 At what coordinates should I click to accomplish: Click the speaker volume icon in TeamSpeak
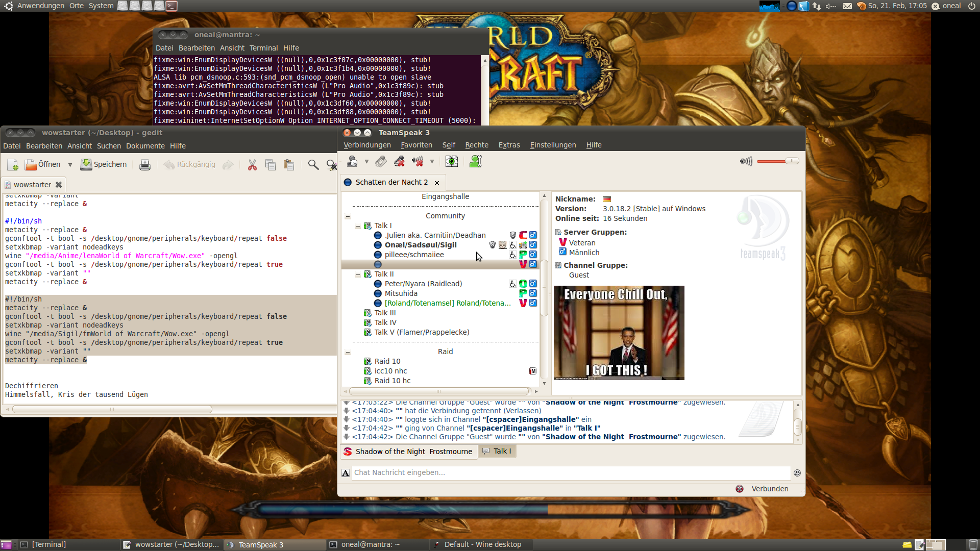click(x=746, y=161)
